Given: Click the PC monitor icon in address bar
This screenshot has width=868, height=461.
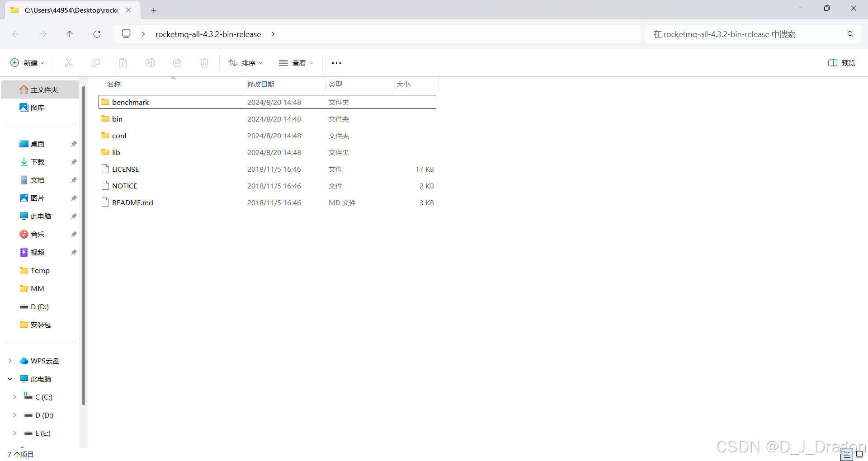Looking at the screenshot, I should pyautogui.click(x=126, y=34).
